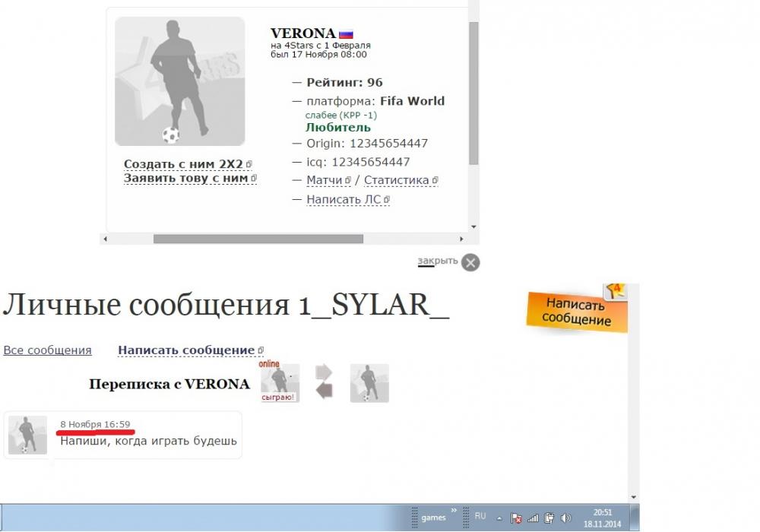Click the popup horizontal scrollbar thumb
The image size is (760, 532).
pos(258,239)
